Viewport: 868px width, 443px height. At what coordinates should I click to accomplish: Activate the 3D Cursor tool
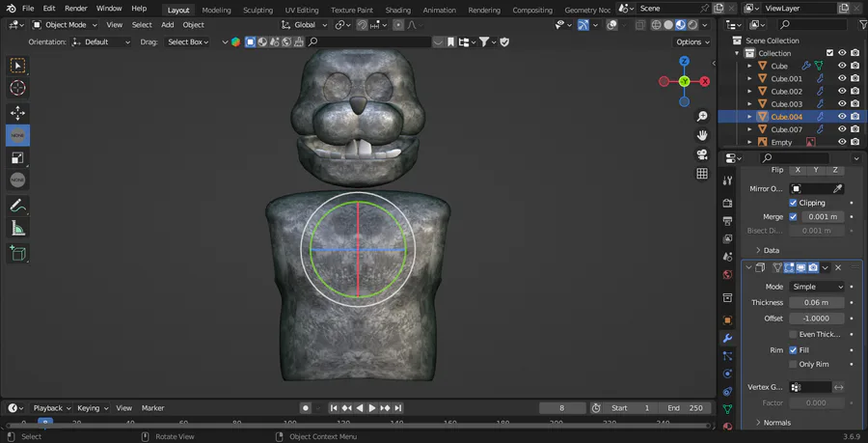[17, 88]
